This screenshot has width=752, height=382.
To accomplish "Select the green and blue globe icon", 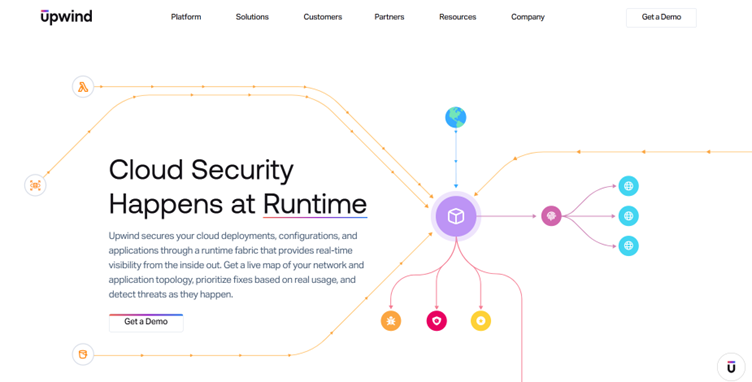I will (x=456, y=117).
